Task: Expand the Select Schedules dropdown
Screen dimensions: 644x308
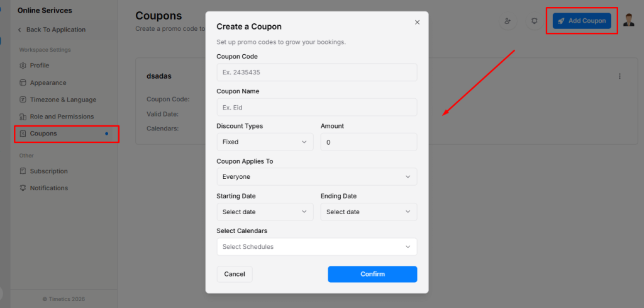Action: (x=316, y=246)
